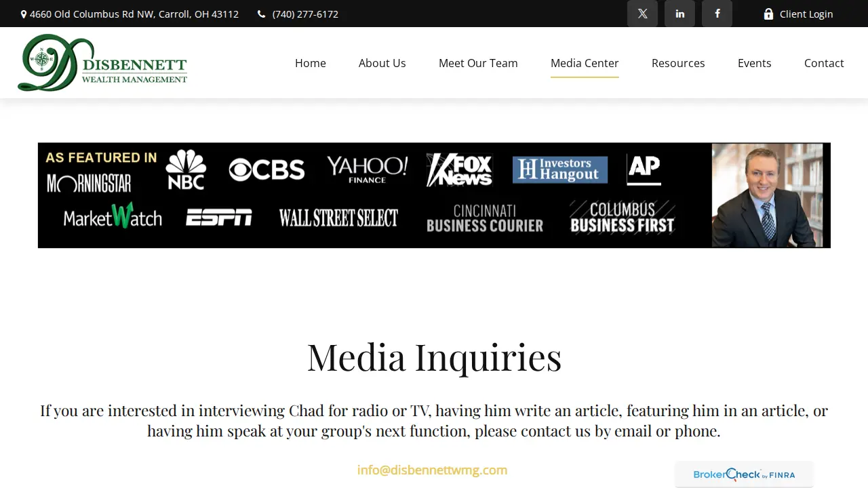Click the 4660 Old Columbus Rd address

click(x=134, y=14)
